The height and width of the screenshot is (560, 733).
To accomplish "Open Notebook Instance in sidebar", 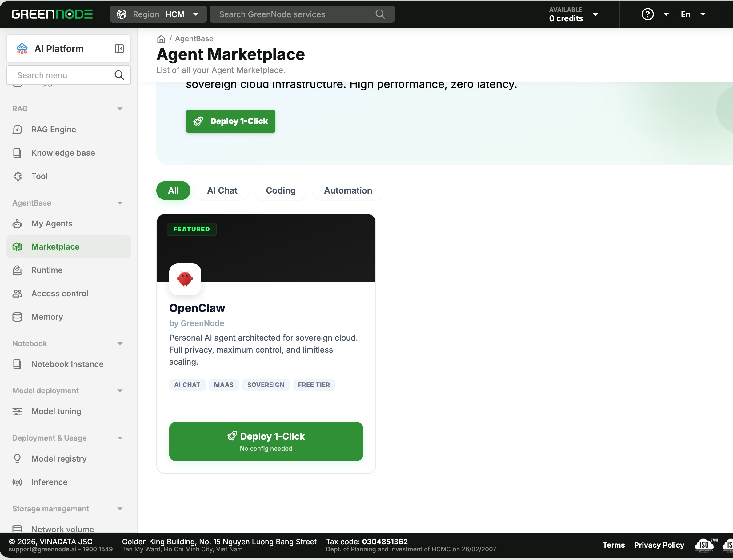I will [69, 364].
